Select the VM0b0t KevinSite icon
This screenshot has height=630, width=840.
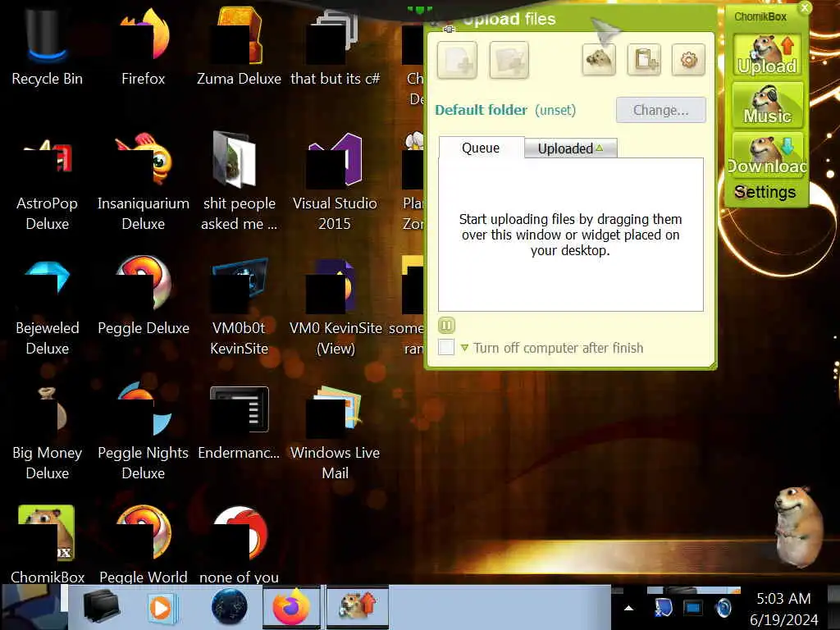(x=239, y=308)
